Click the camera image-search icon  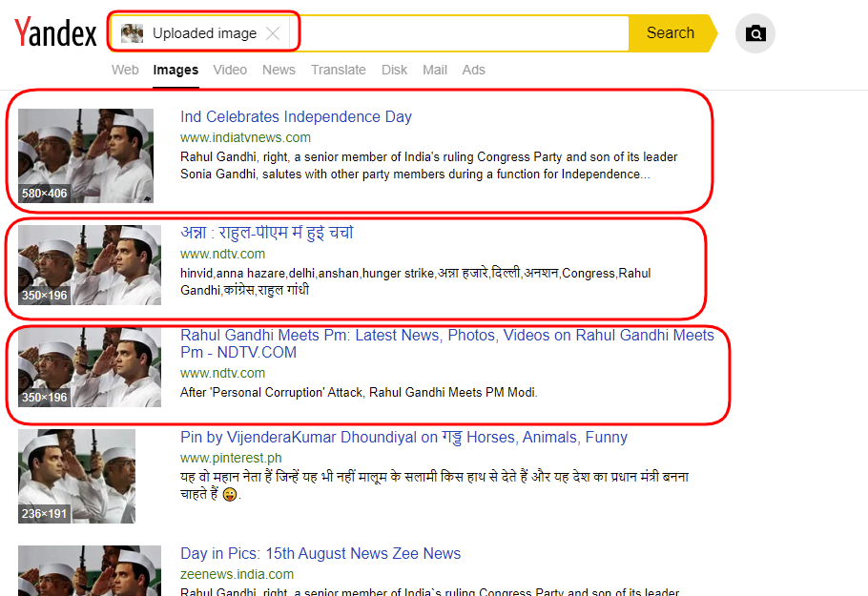(x=755, y=33)
